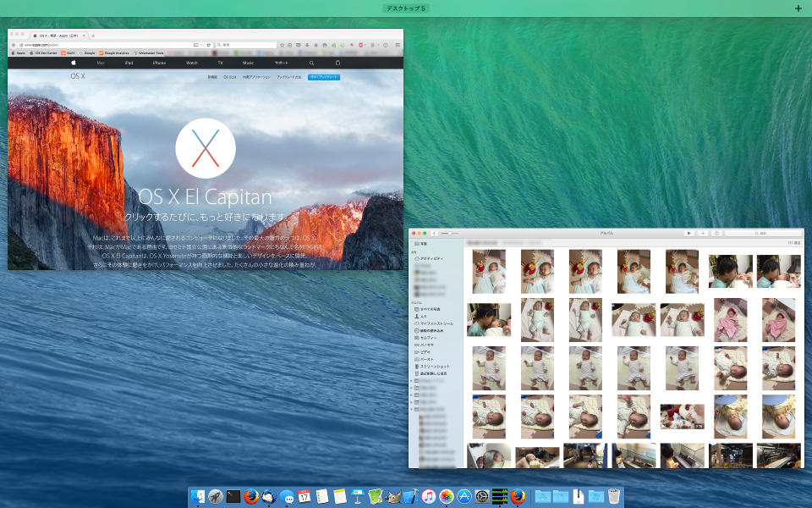
Task: Go to iPhone in Apple navigation
Action: (x=159, y=63)
